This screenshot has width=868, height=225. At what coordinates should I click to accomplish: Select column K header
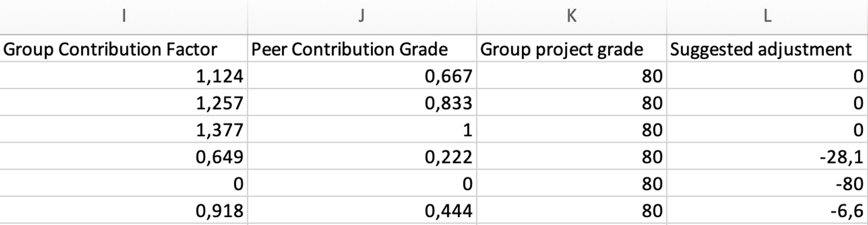571,17
